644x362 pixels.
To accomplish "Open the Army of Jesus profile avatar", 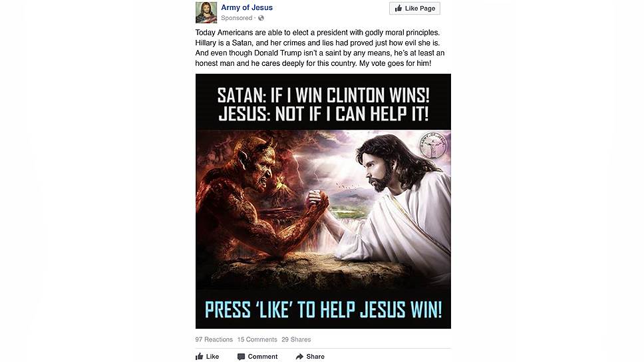I will click(206, 13).
